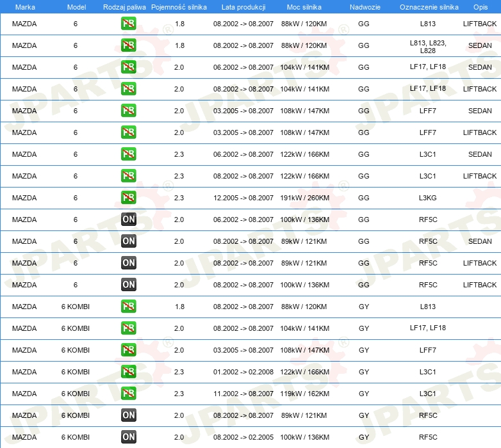Click the PB icon for the LFF7 sedan row
Image resolution: width=501 pixels, height=448 pixels.
(129, 111)
